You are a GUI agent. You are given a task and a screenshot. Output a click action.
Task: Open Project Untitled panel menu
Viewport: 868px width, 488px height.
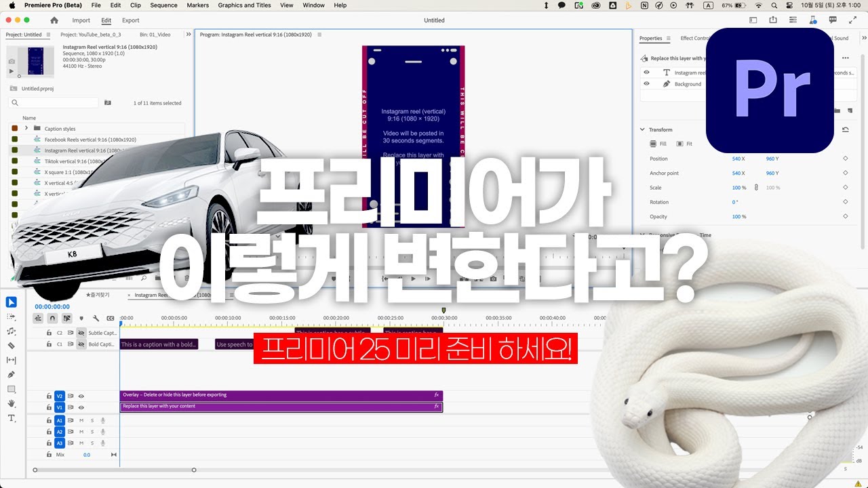[47, 35]
